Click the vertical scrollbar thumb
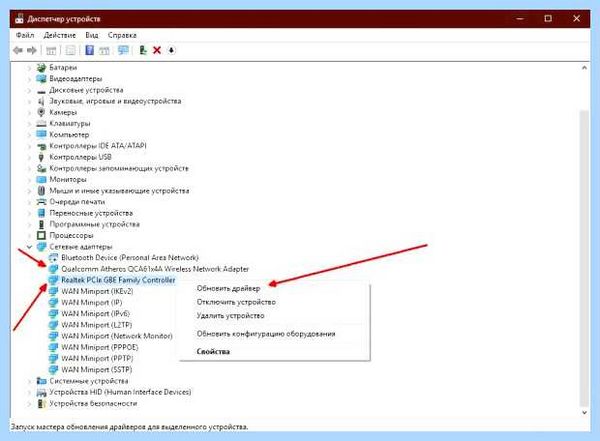This screenshot has width=600, height=441. (584, 258)
